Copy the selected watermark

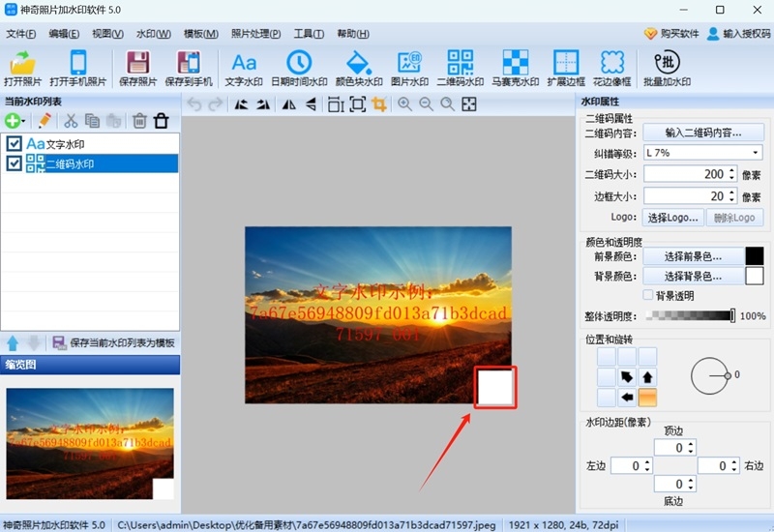tap(92, 120)
